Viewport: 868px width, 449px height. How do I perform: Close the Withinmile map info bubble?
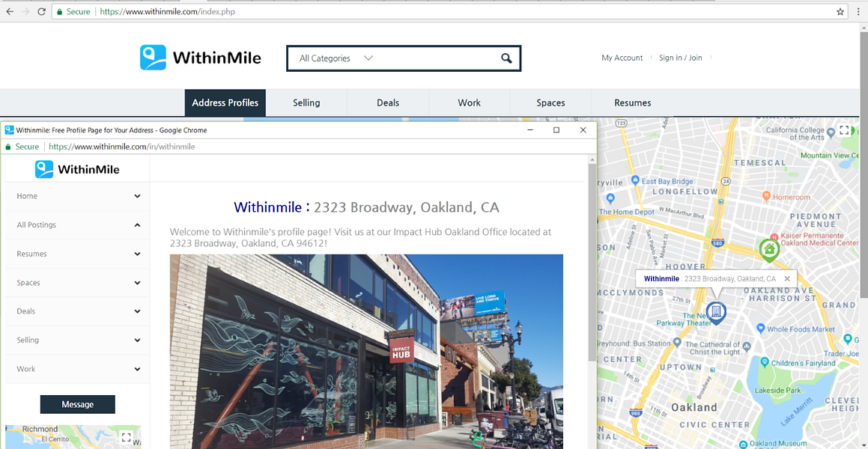[787, 278]
